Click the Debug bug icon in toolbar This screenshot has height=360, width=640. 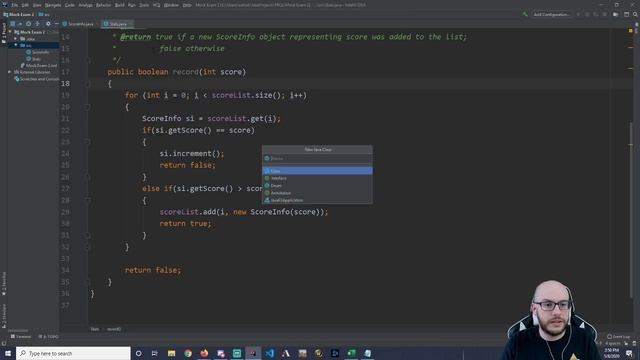[587, 14]
